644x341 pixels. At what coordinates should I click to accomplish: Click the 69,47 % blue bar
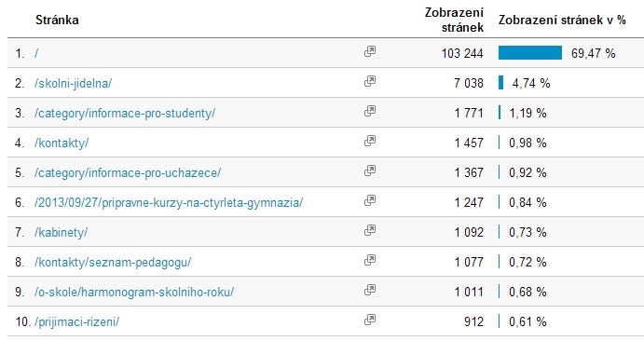coord(529,53)
